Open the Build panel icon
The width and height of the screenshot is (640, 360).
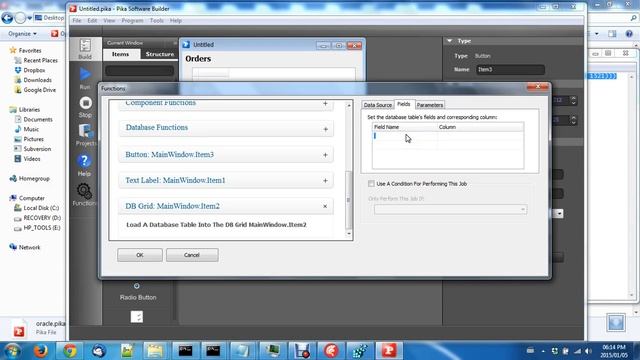(x=85, y=46)
